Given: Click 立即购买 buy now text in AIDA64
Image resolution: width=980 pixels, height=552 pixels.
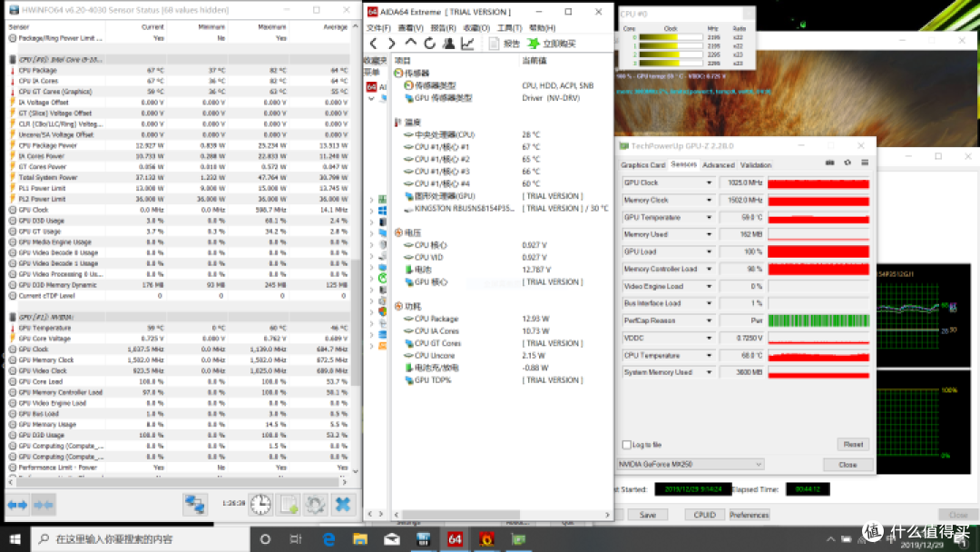Looking at the screenshot, I should pos(559,44).
